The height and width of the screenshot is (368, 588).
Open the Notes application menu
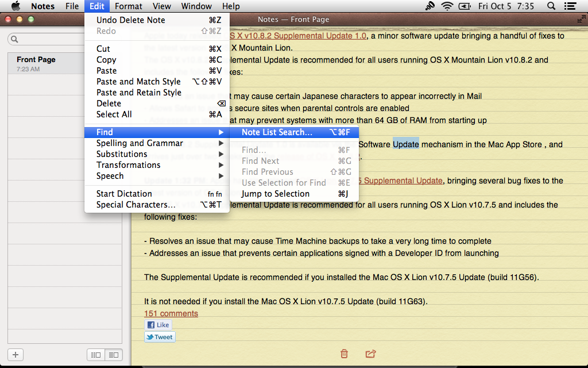point(42,6)
